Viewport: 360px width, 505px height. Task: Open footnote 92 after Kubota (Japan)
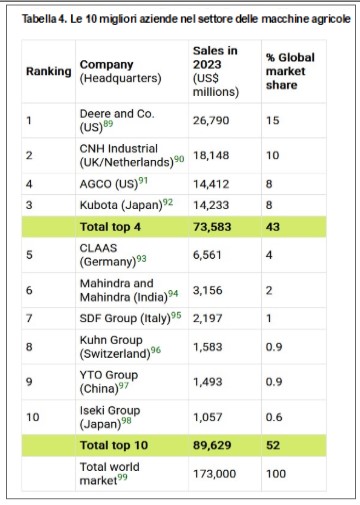click(x=168, y=202)
